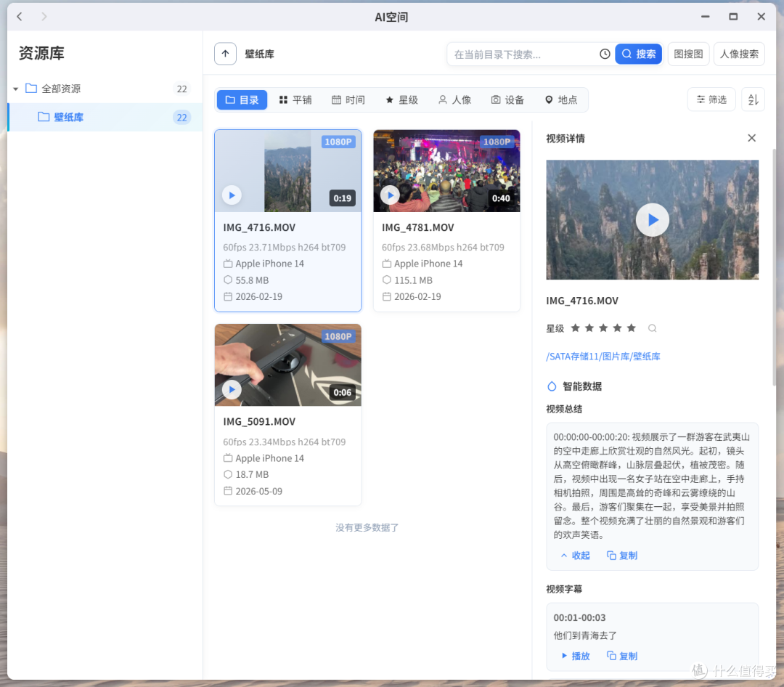Click the sort order icon
Screen dimensions: 784x687
[753, 99]
